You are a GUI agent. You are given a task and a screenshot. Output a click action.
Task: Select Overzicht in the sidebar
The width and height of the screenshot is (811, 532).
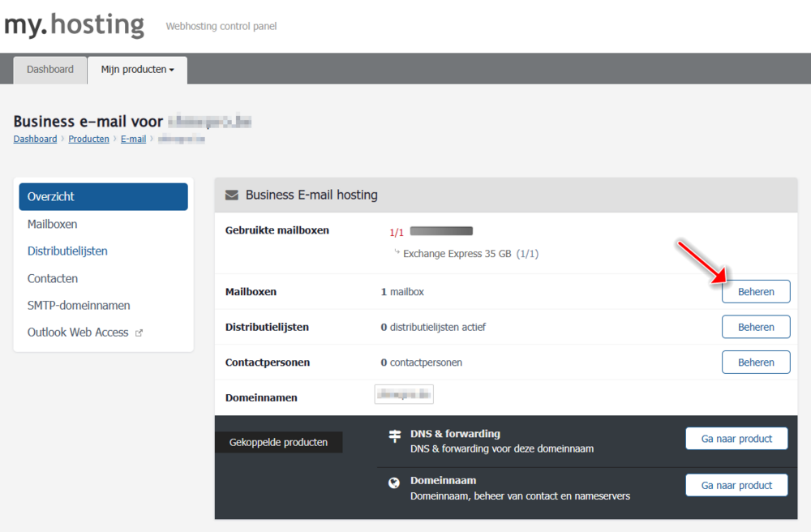coord(103,197)
